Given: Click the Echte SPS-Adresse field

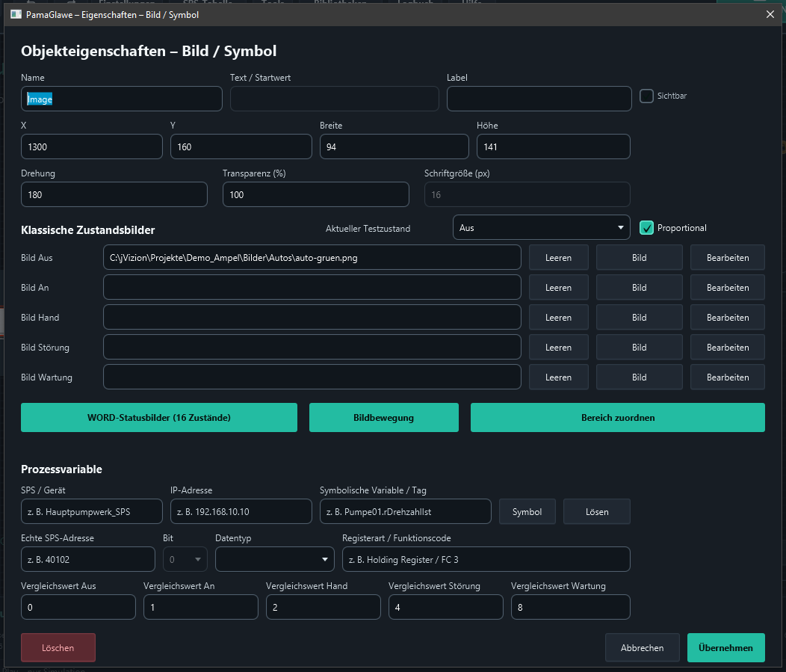Looking at the screenshot, I should click(x=87, y=559).
